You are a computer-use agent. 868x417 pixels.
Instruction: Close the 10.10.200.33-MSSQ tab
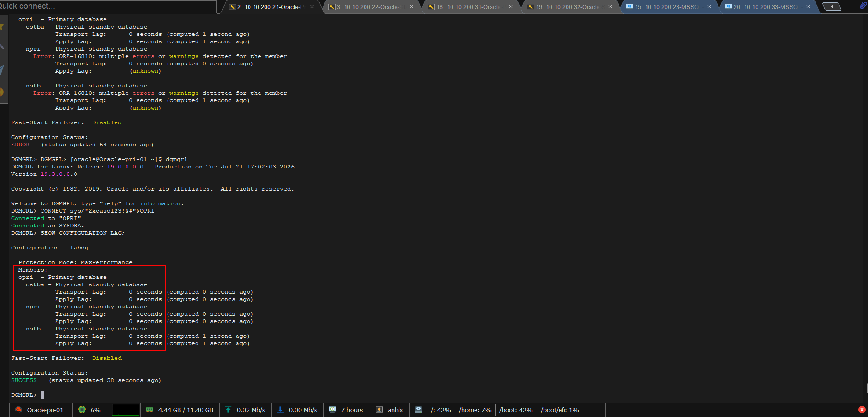808,6
